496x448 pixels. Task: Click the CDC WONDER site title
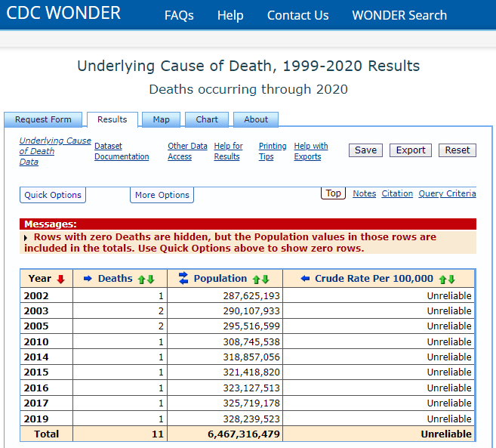(x=63, y=13)
